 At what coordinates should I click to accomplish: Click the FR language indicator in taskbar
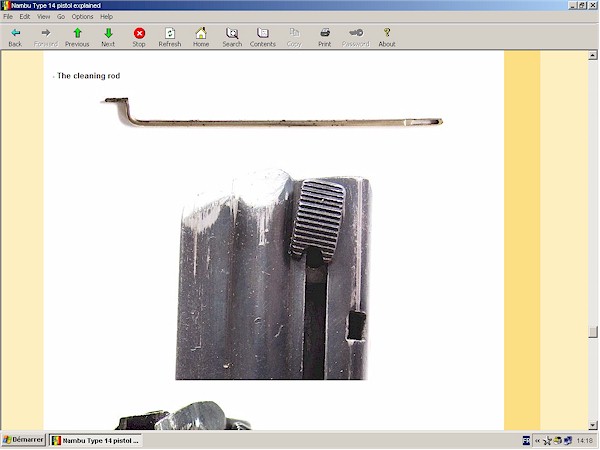click(526, 441)
